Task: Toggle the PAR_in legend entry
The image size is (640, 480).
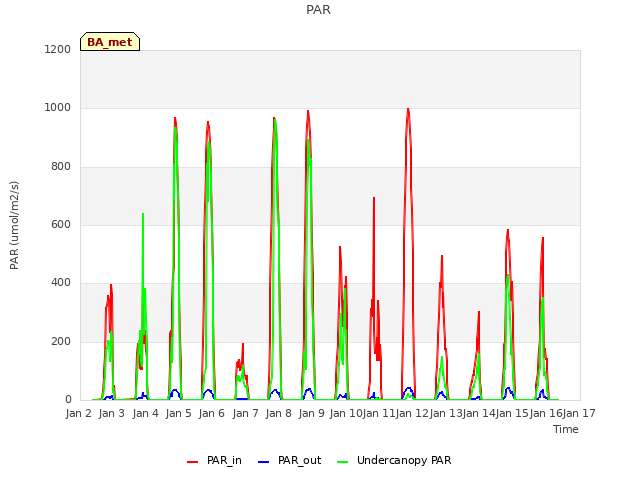Action: (x=215, y=460)
